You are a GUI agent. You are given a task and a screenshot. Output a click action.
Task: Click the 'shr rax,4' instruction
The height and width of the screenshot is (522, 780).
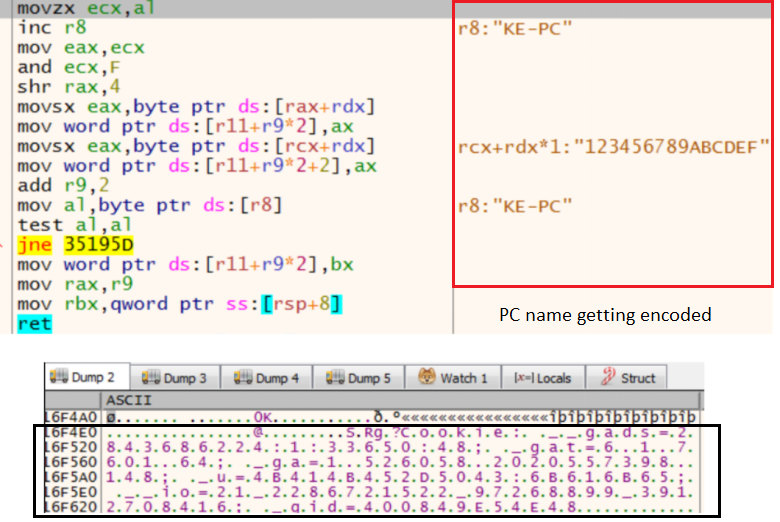coord(69,87)
